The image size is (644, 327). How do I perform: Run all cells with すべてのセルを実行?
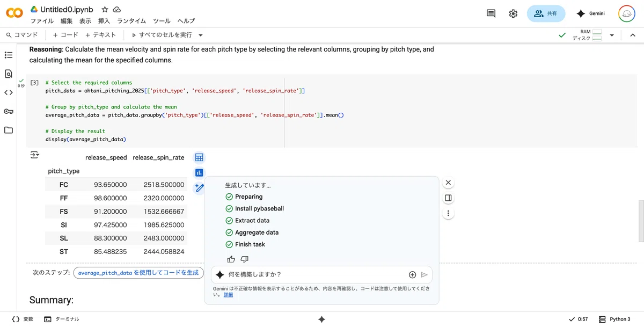[x=162, y=35]
